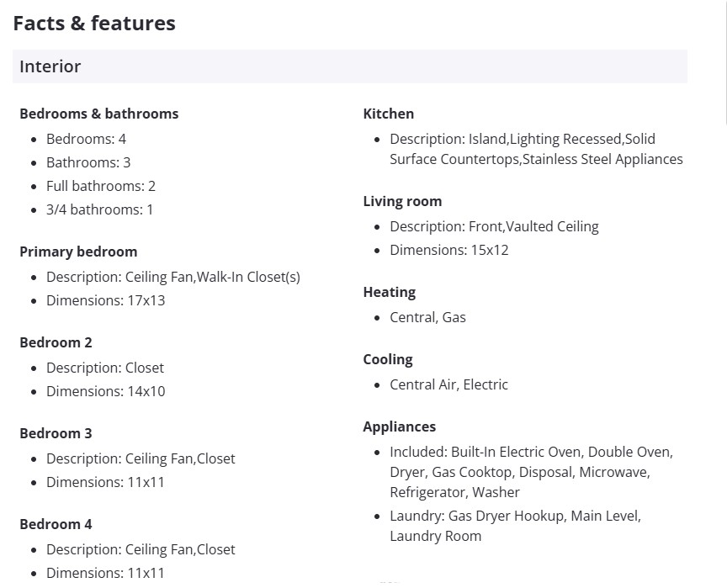Viewport: 727px width, 588px height.
Task: Click the Bedrooms: 4 list item
Action: coord(86,139)
